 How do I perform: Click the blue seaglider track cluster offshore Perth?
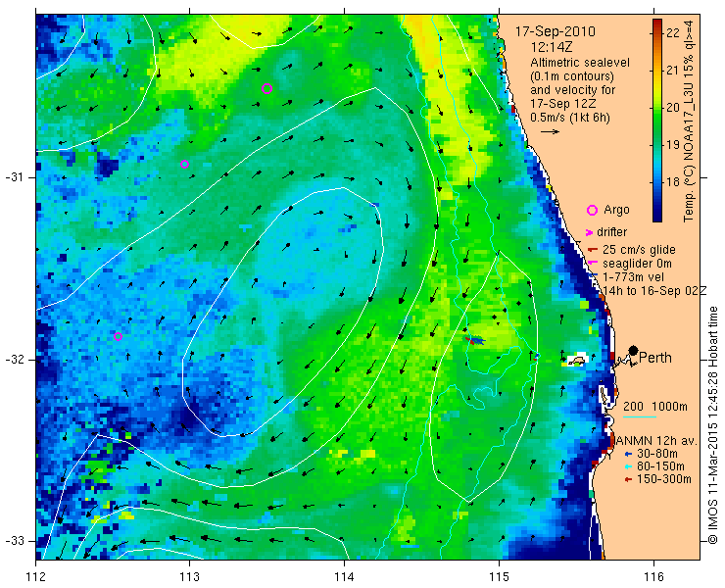(x=476, y=341)
